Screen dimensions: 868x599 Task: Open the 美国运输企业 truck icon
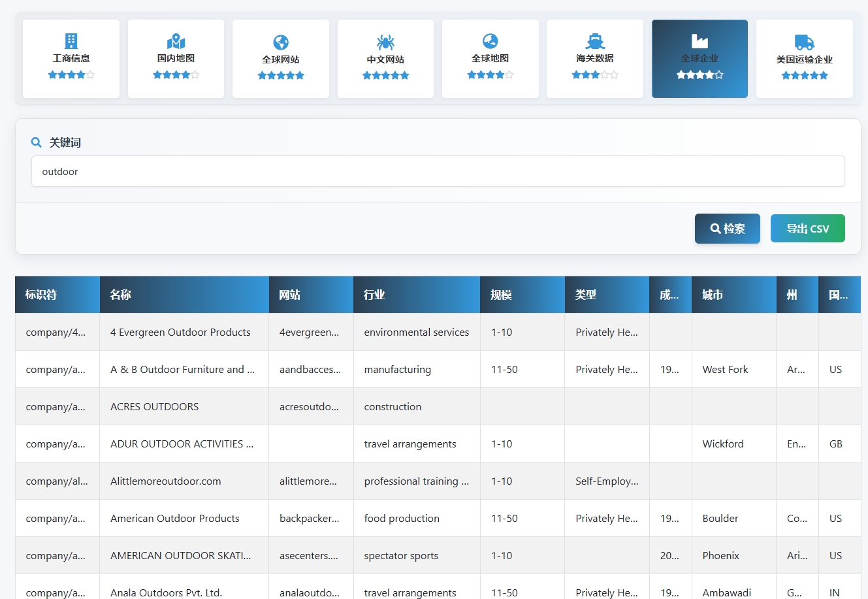point(805,42)
